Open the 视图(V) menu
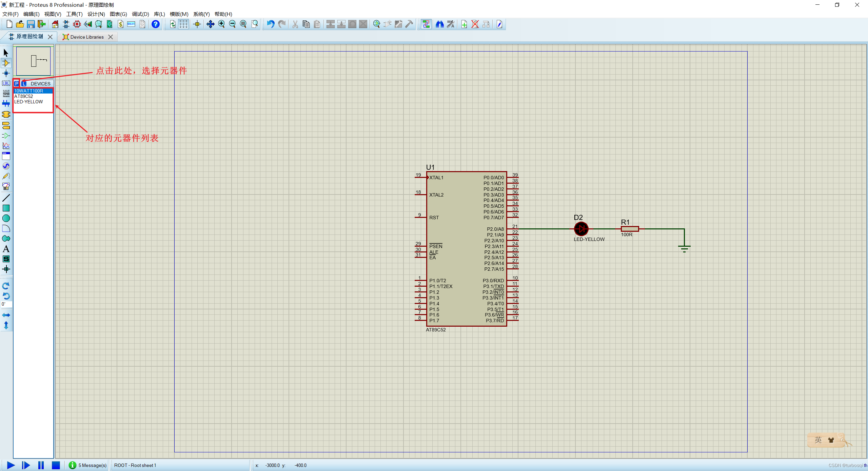Viewport: 868px width, 471px height. coord(53,14)
